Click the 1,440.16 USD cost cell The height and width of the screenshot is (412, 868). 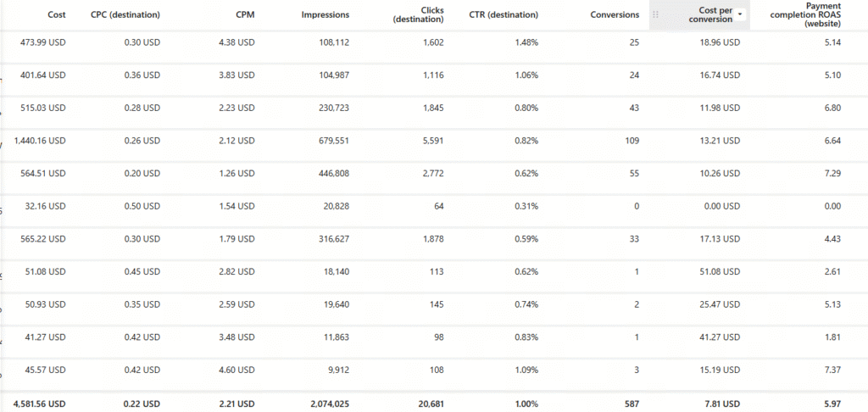[40, 141]
